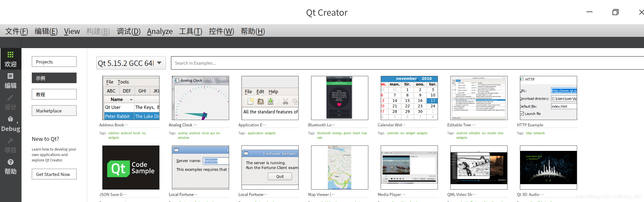
Task: Expand the Qt 5.15.2 GCC 64 kit dropdown
Action: [131, 63]
